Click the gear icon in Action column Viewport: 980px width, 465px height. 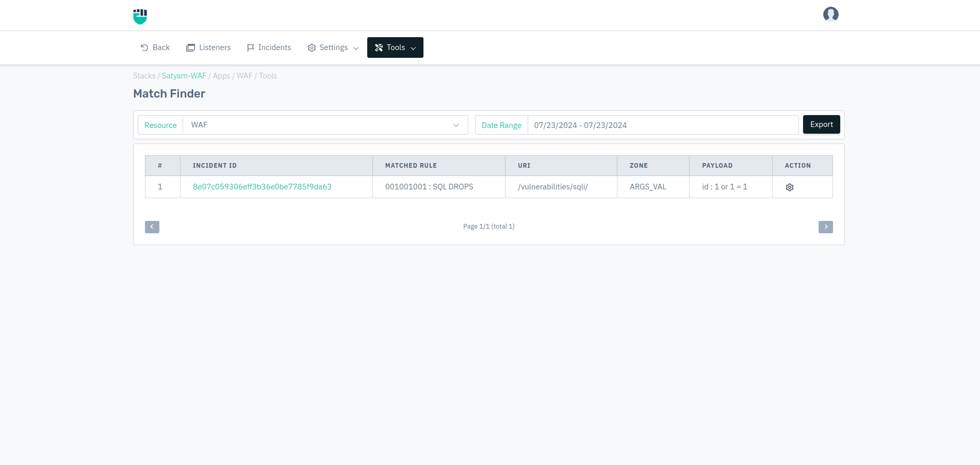[789, 187]
